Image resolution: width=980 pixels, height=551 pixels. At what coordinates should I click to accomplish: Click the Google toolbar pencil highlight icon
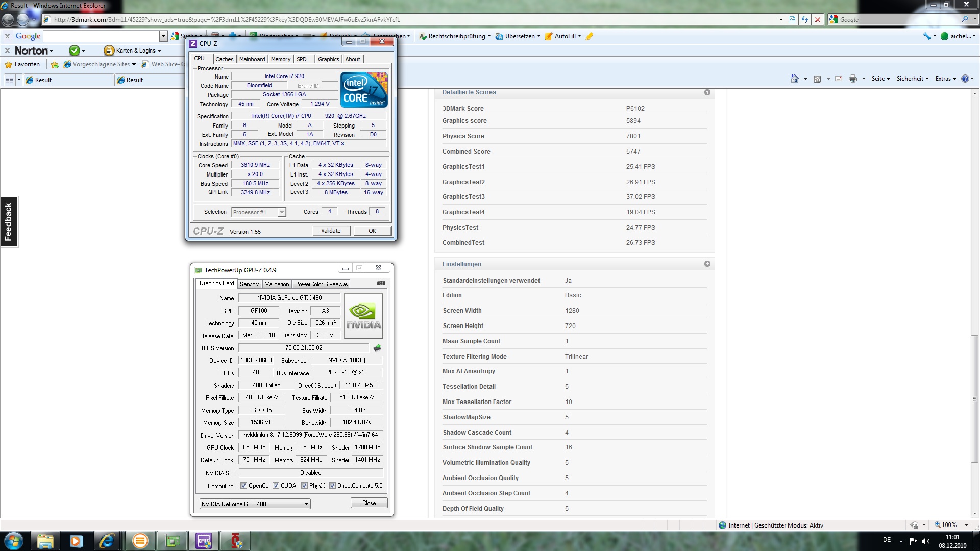click(590, 36)
